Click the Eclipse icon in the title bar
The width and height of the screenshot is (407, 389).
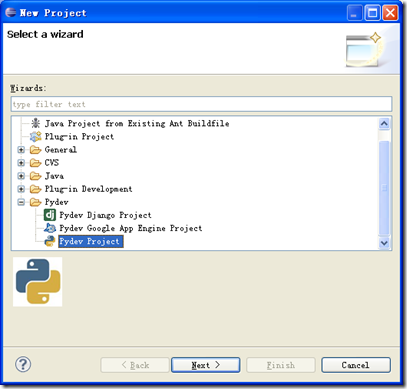pyautogui.click(x=11, y=13)
